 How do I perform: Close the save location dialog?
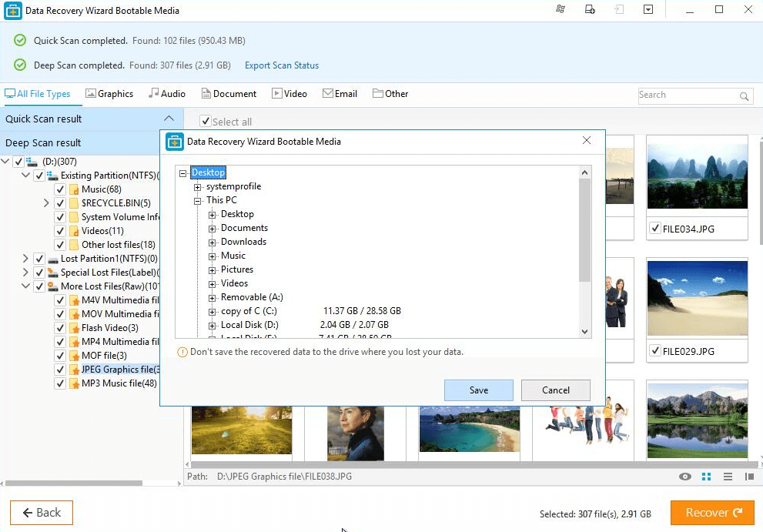pos(587,141)
